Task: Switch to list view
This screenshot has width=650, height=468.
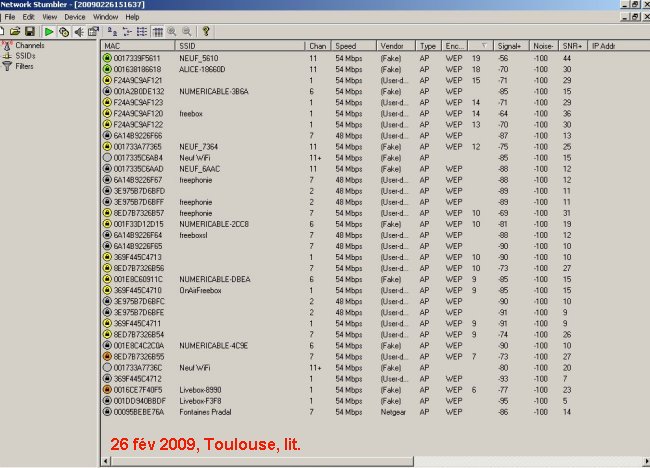Action: [x=142, y=32]
